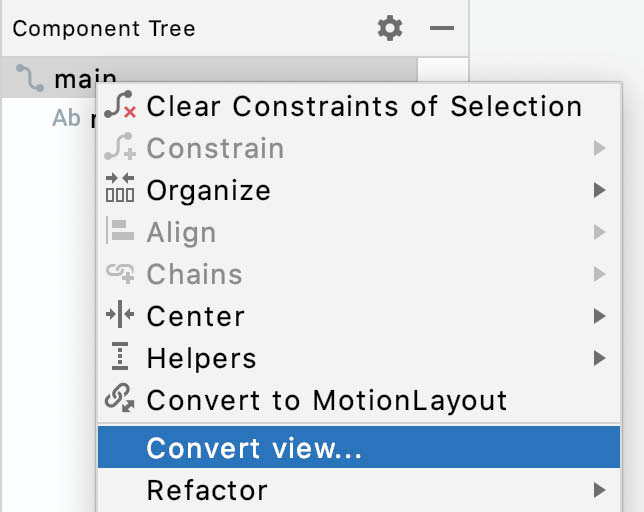Click the ConstraintLayout icon beside main
644x512 pixels.
(30, 78)
